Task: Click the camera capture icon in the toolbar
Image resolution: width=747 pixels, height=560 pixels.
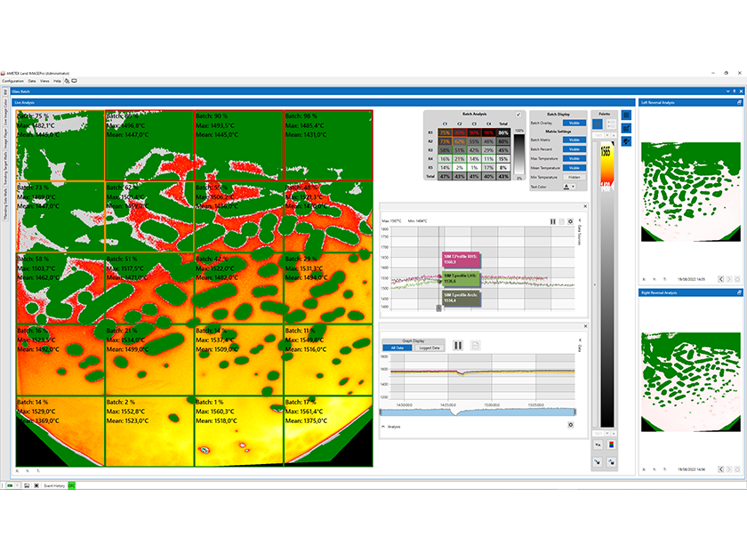Action: pyautogui.click(x=74, y=80)
